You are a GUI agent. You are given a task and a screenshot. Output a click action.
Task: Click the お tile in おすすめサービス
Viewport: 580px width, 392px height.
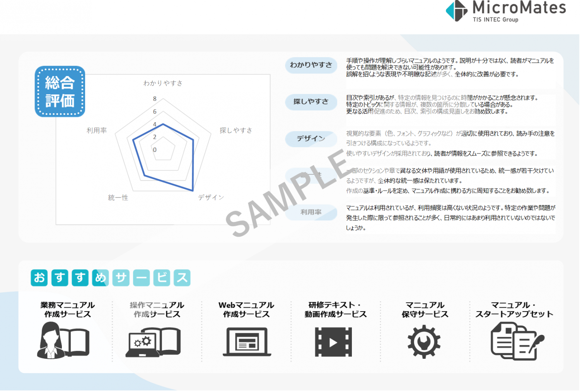pos(39,278)
